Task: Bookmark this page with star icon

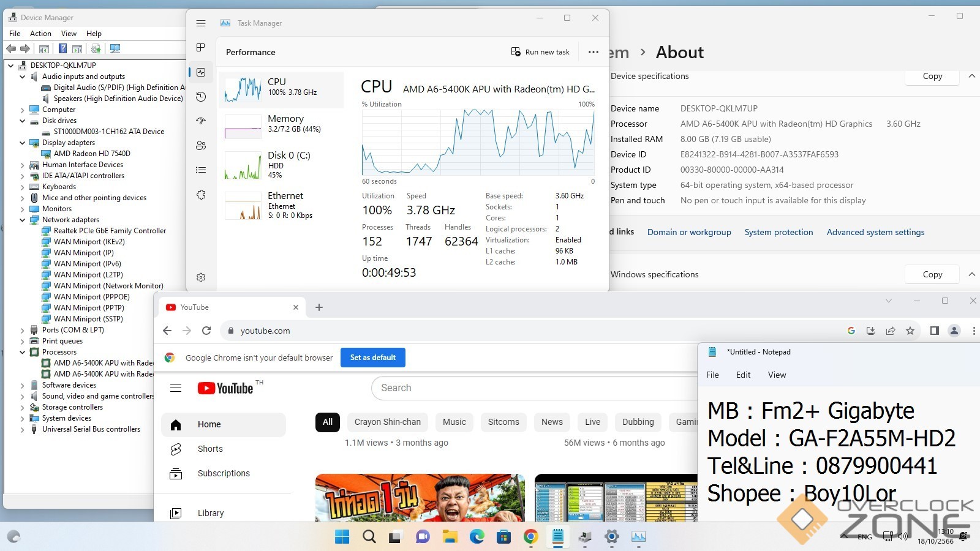Action: (910, 331)
